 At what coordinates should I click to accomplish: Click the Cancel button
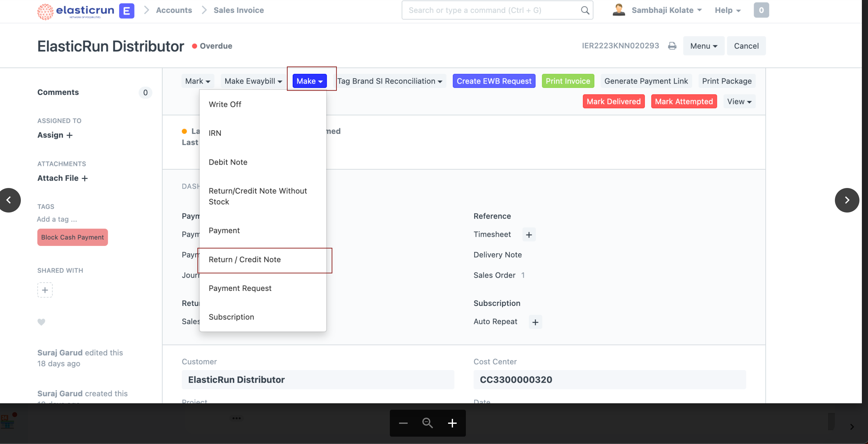[x=746, y=46]
